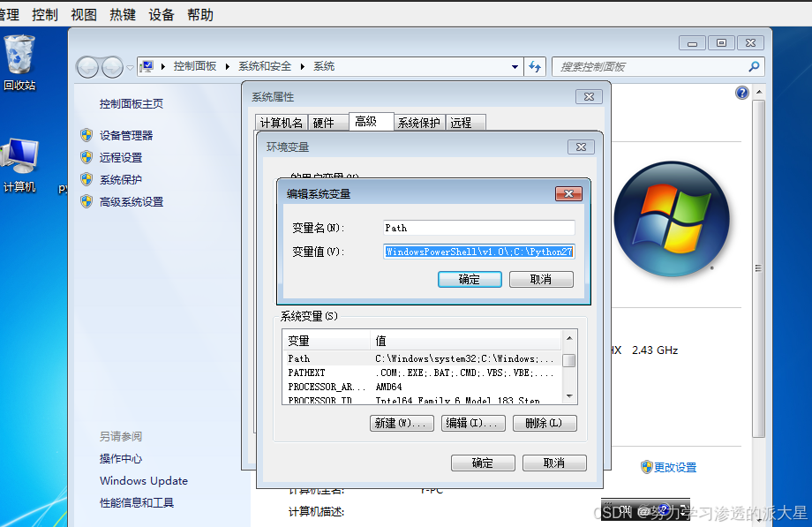Image resolution: width=812 pixels, height=527 pixels.
Task: Open the blue help question mark
Action: tap(742, 93)
